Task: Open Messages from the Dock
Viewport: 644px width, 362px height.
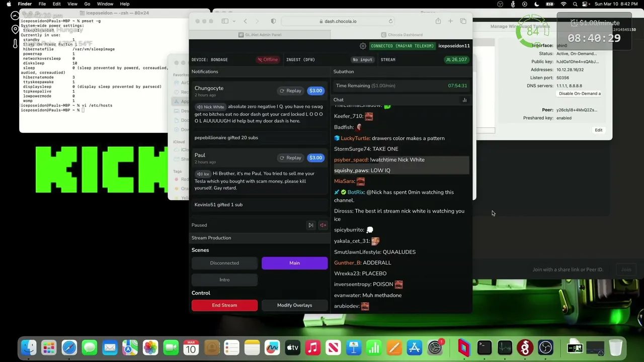Action: pos(90,347)
